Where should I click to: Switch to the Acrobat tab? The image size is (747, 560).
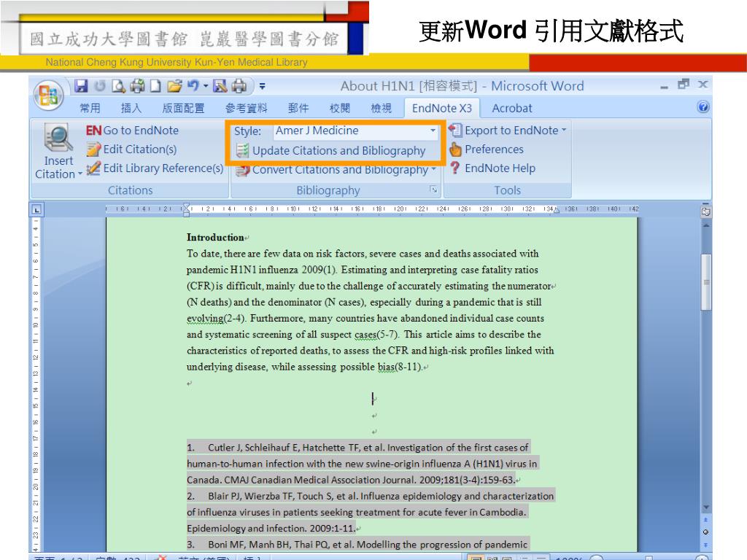pyautogui.click(x=512, y=108)
